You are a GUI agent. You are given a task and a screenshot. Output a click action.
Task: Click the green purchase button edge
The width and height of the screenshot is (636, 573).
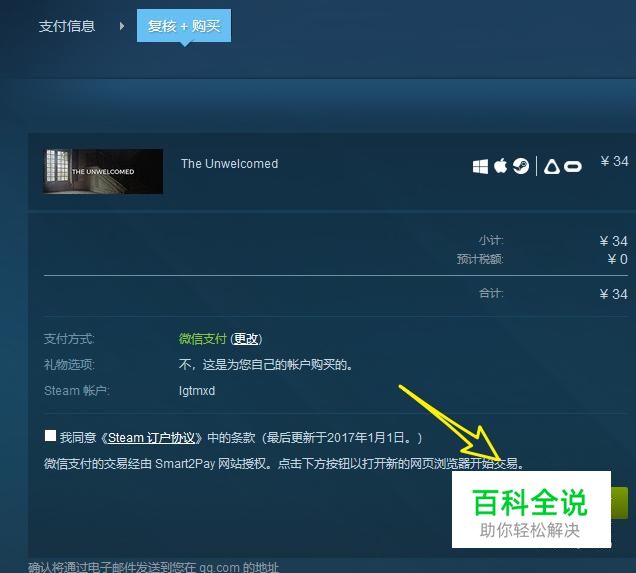pyautogui.click(x=619, y=503)
